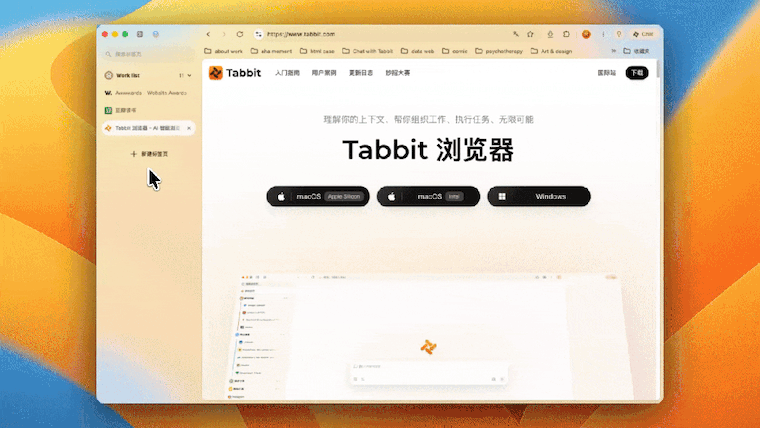Image resolution: width=760 pixels, height=428 pixels.
Task: Click the blue assistant icon near window controls
Action: coord(156,34)
